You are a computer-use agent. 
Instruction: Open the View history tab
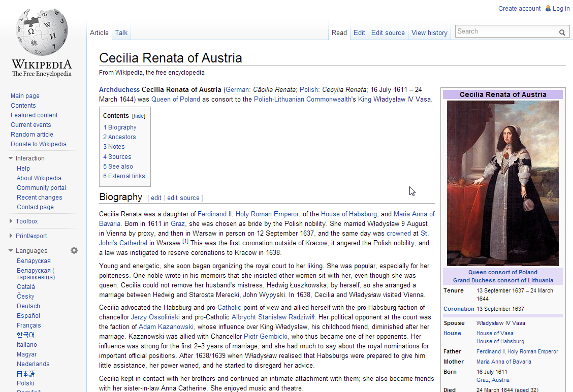tap(429, 32)
